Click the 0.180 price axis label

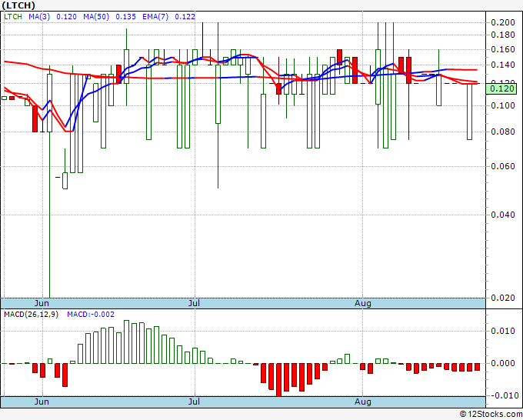(503, 35)
